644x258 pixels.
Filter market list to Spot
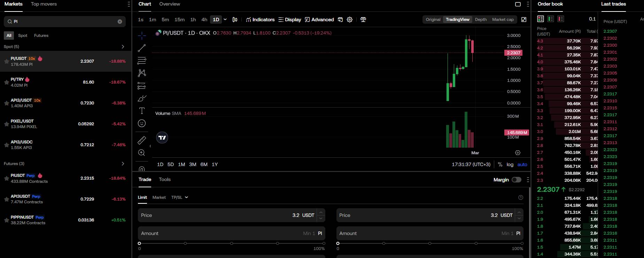point(23,36)
